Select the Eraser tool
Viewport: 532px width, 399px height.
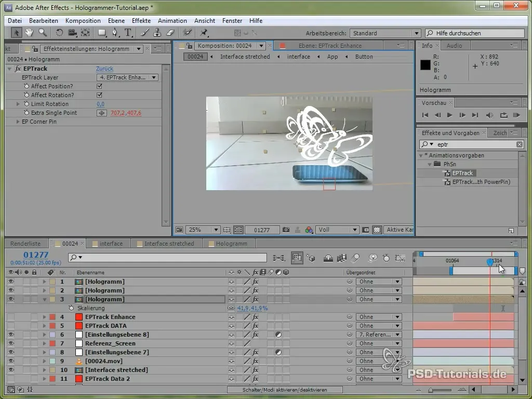[x=170, y=33]
